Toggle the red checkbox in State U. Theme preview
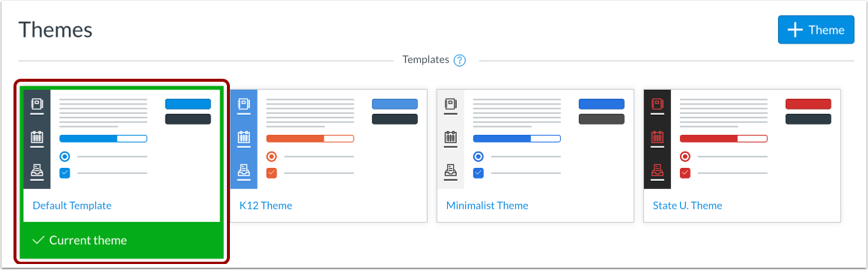The image size is (868, 270). tap(685, 173)
